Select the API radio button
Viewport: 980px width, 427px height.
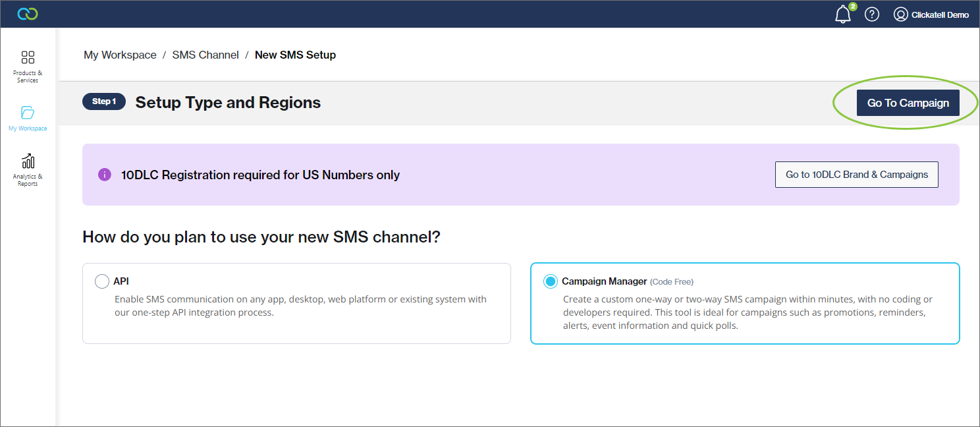(102, 281)
